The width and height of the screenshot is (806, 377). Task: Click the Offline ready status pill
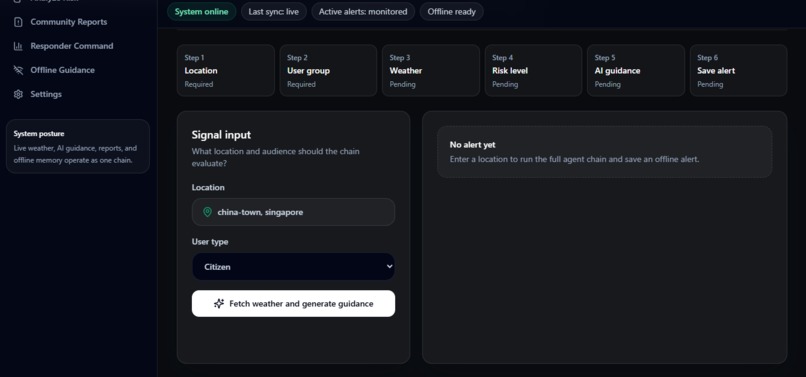point(451,11)
